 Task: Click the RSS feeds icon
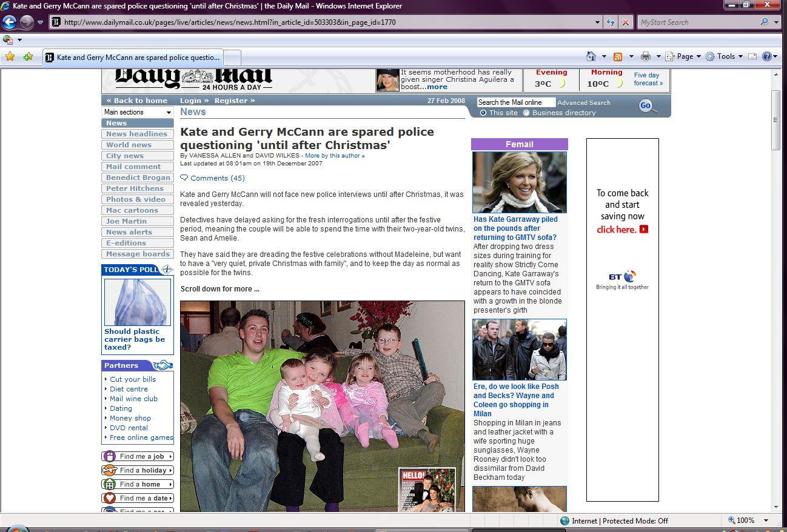click(618, 56)
